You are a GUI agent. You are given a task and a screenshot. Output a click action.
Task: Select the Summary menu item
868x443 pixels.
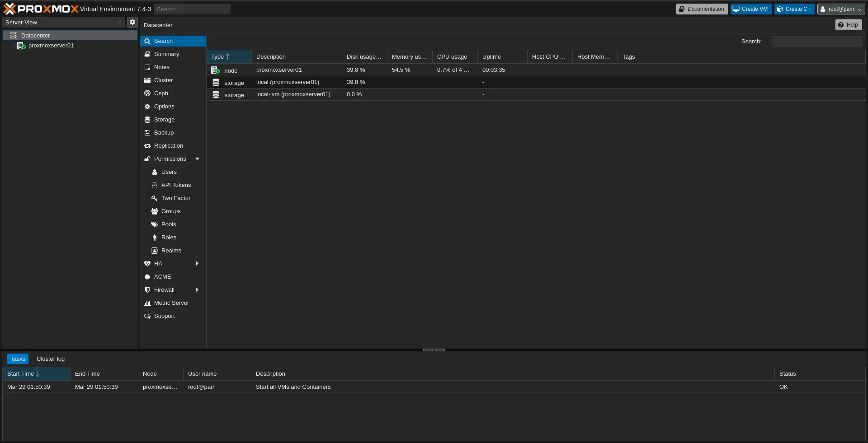tap(166, 54)
